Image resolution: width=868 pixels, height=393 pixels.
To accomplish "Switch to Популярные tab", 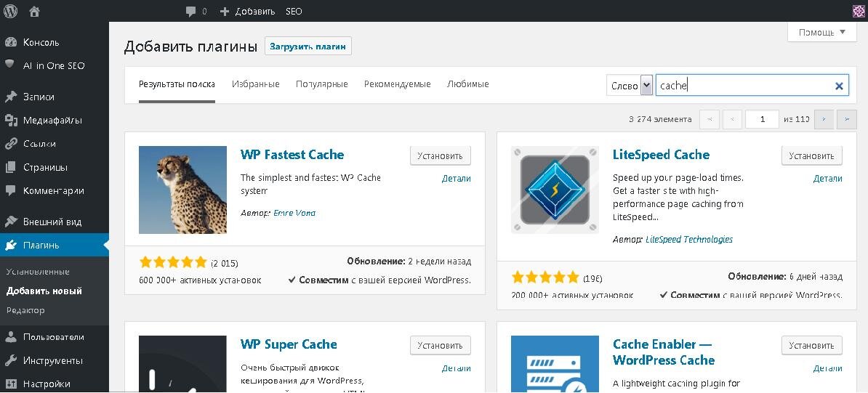I will 321,84.
